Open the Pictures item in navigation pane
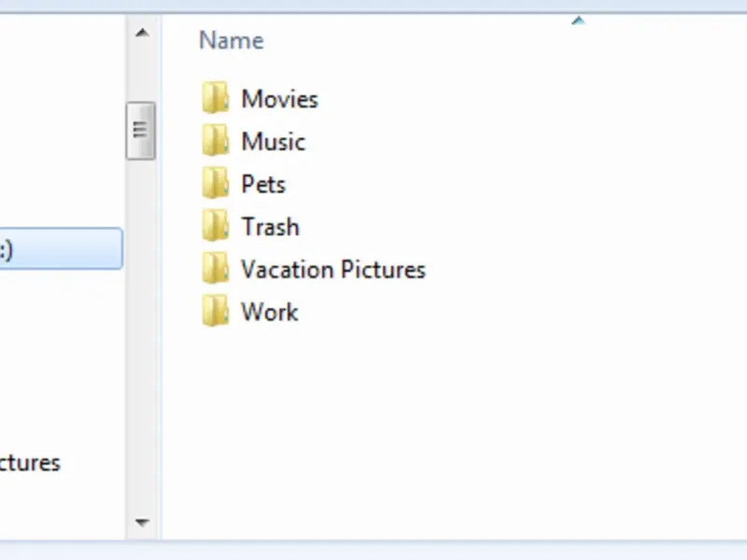Image resolution: width=747 pixels, height=560 pixels. point(30,463)
